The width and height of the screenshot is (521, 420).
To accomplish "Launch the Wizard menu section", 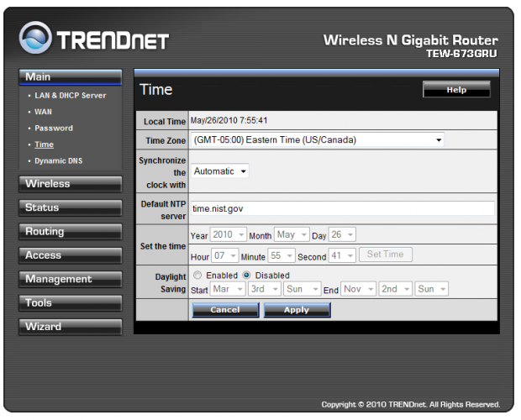I will 71,327.
